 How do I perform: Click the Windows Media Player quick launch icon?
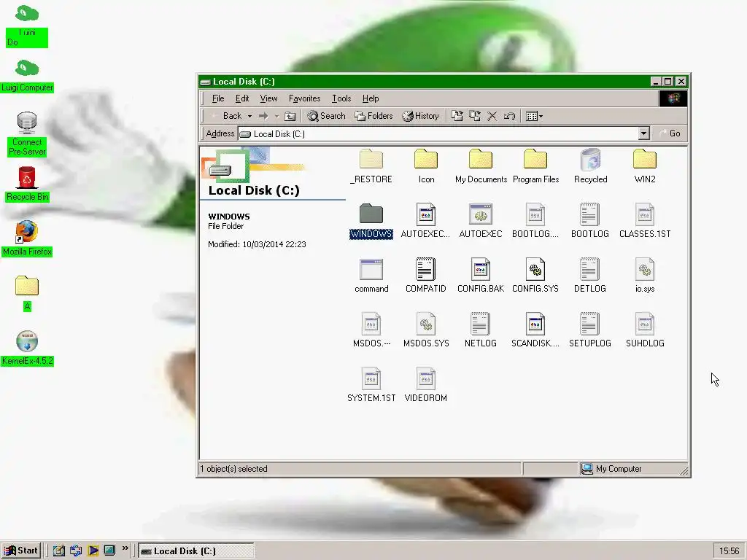(x=93, y=551)
